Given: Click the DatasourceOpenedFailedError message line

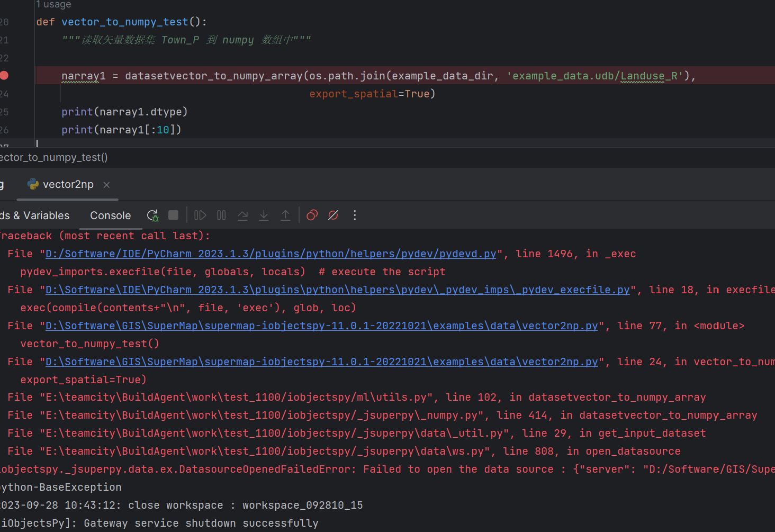Looking at the screenshot, I should (x=387, y=470).
